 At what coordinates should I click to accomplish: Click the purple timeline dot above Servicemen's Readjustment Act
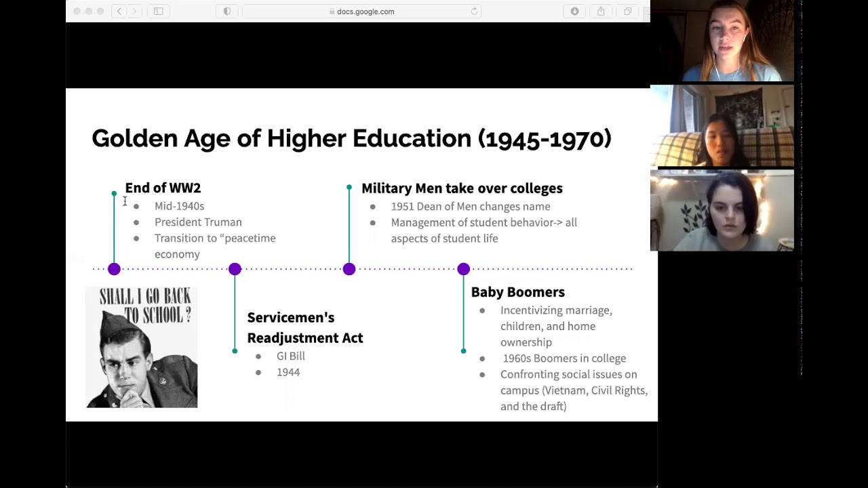[235, 269]
